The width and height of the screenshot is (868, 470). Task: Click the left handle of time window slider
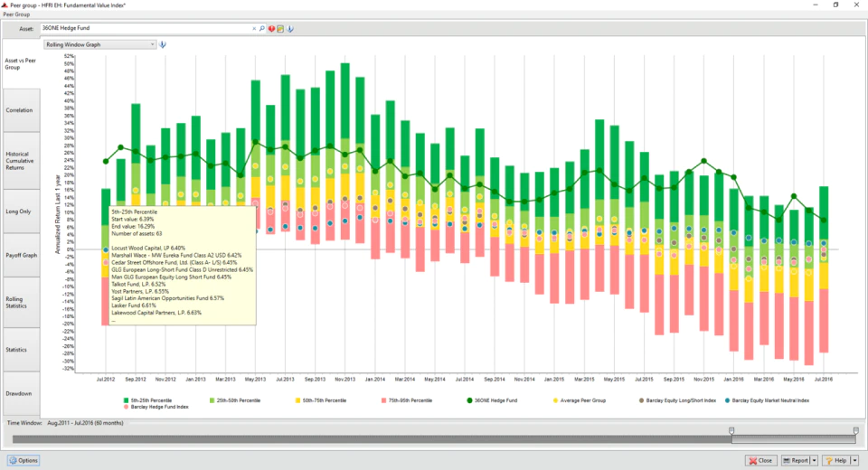tap(731, 430)
